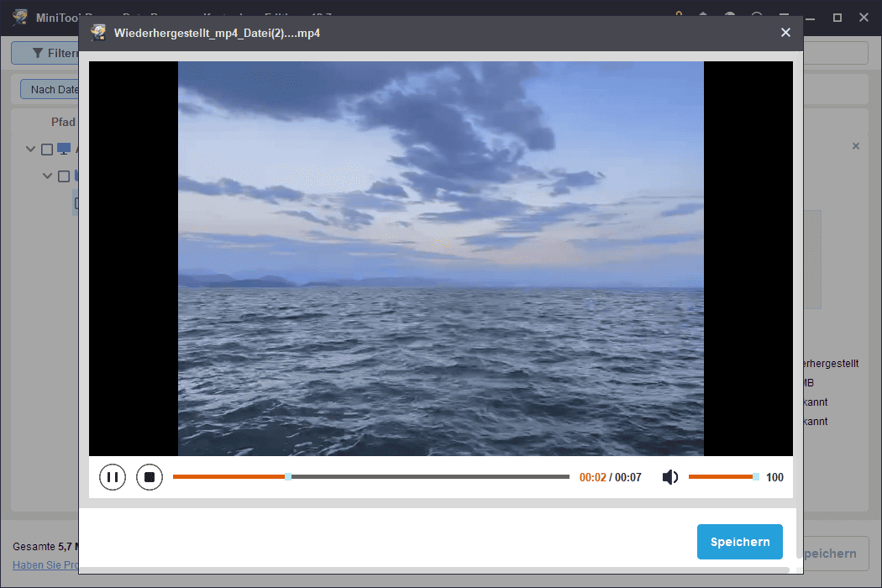Switch to the Pfad tab

point(63,122)
